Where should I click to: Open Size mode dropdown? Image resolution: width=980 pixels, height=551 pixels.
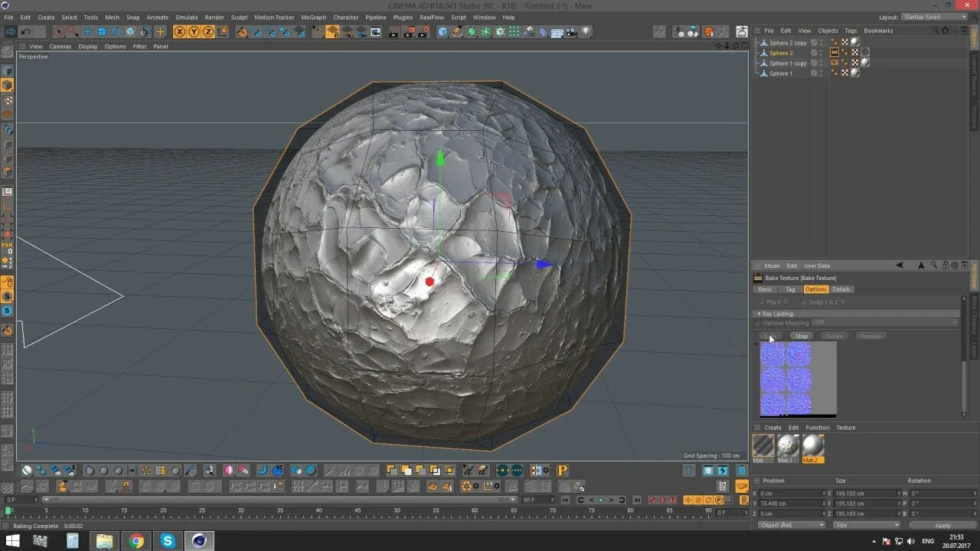866,526
